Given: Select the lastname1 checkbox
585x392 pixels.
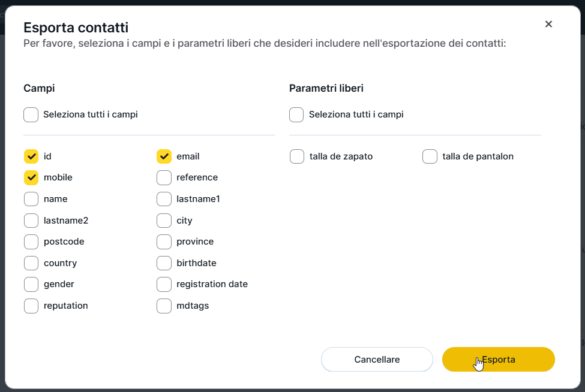Looking at the screenshot, I should point(164,199).
